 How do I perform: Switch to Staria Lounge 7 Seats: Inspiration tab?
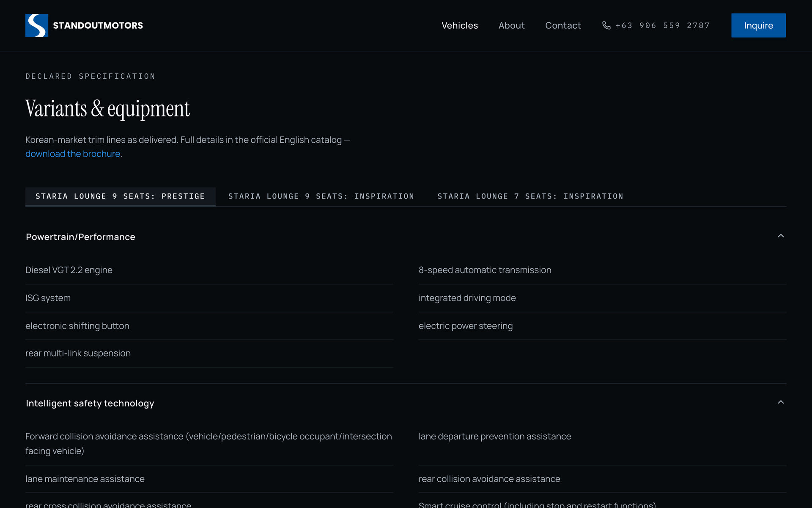pos(530,196)
